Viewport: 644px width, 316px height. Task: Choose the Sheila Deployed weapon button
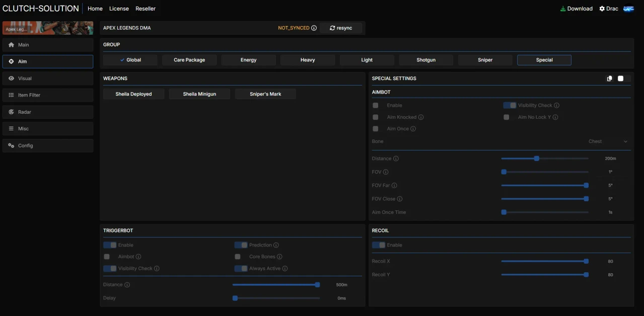tap(133, 94)
